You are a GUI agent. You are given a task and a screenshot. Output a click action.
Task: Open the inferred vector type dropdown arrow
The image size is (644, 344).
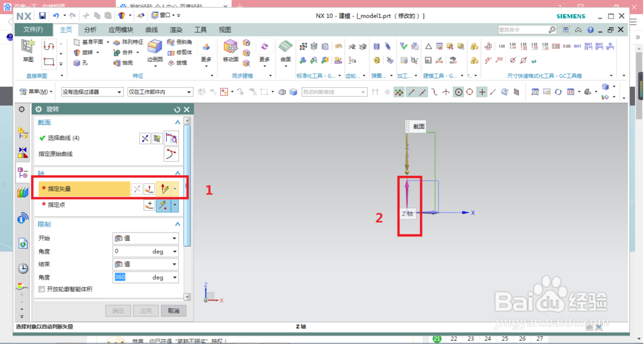[x=175, y=189]
